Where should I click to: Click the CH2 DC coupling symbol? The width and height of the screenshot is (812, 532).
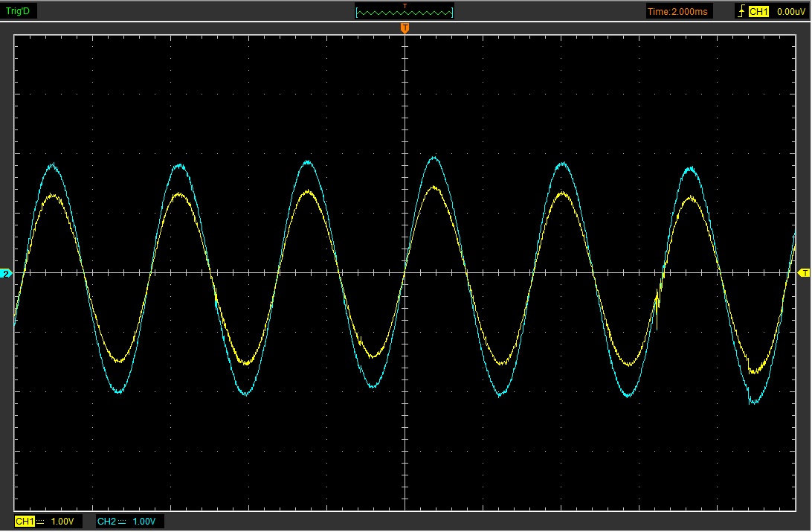tap(123, 522)
